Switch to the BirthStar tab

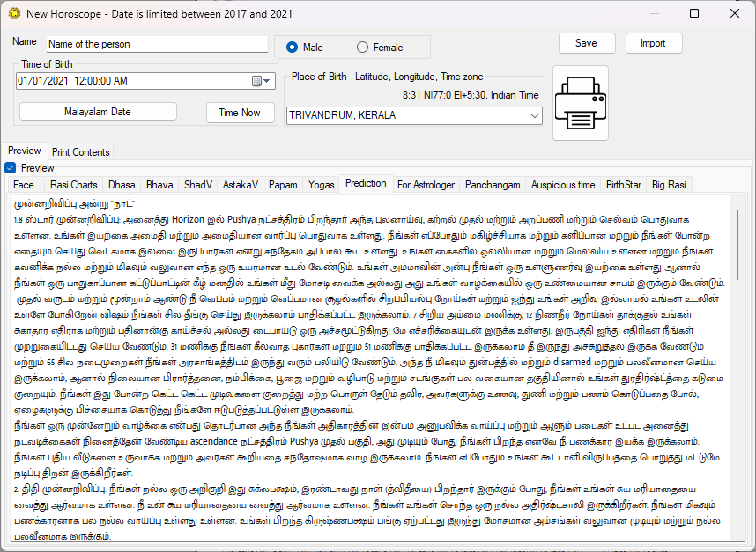pyautogui.click(x=624, y=185)
